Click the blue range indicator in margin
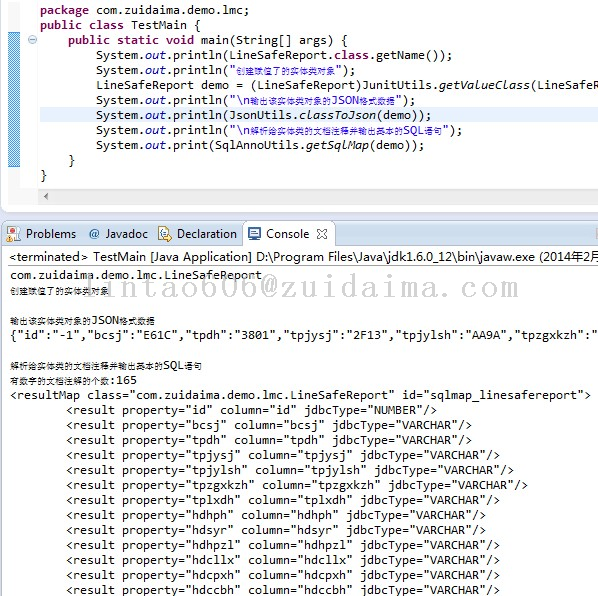Image resolution: width=598 pixels, height=596 pixels. [x=14, y=100]
